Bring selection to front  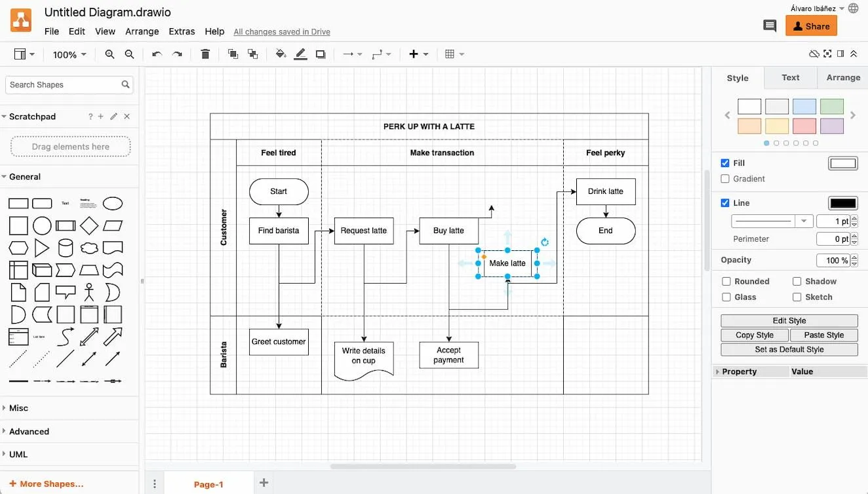[233, 54]
